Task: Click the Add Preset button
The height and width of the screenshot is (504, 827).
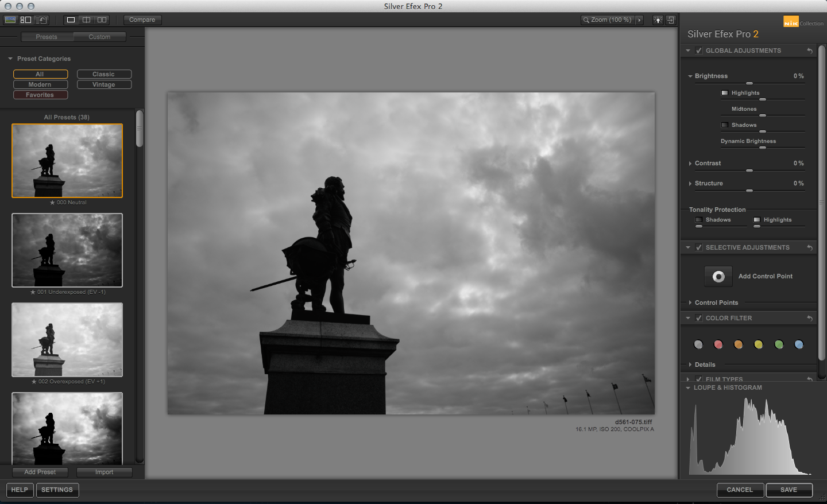Action: pyautogui.click(x=40, y=472)
